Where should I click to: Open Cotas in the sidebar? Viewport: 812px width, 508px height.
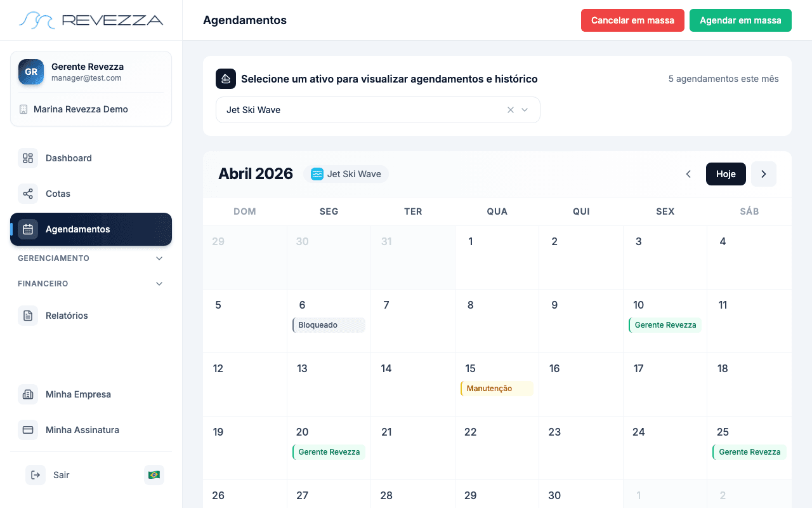(91, 194)
